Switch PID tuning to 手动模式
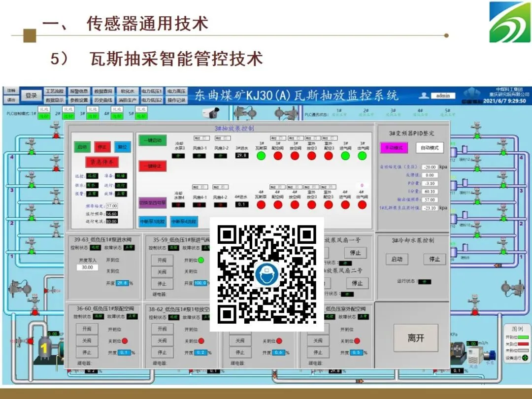Image resolution: width=532 pixels, height=399 pixels. [394, 148]
